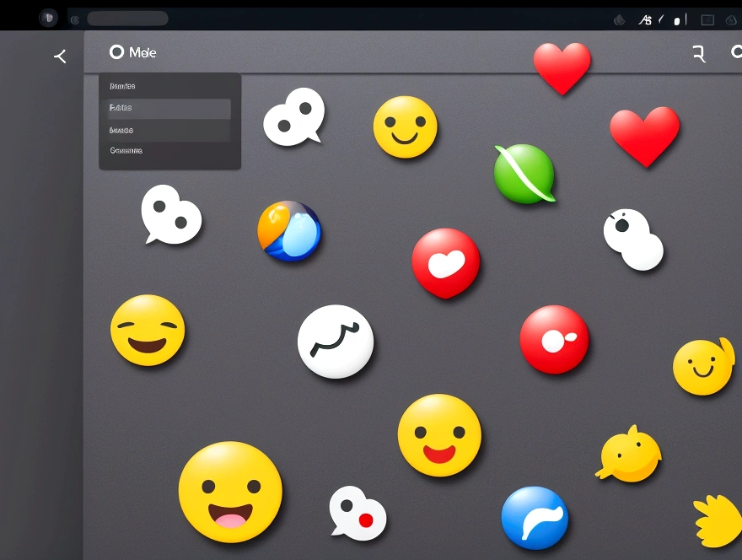Choose the orange and blue globe sticker
742x560 pixels.
point(289,231)
